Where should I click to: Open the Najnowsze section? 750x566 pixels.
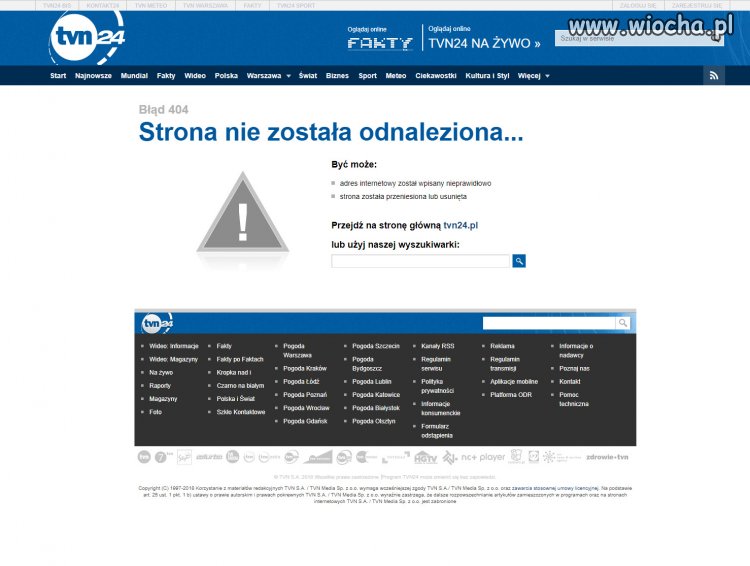click(93, 76)
